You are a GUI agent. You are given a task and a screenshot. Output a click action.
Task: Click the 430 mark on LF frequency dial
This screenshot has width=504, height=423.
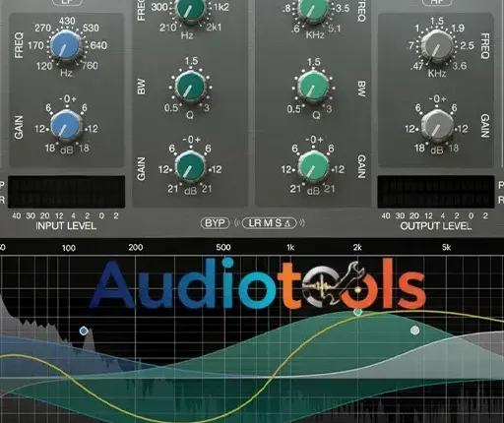pos(67,22)
